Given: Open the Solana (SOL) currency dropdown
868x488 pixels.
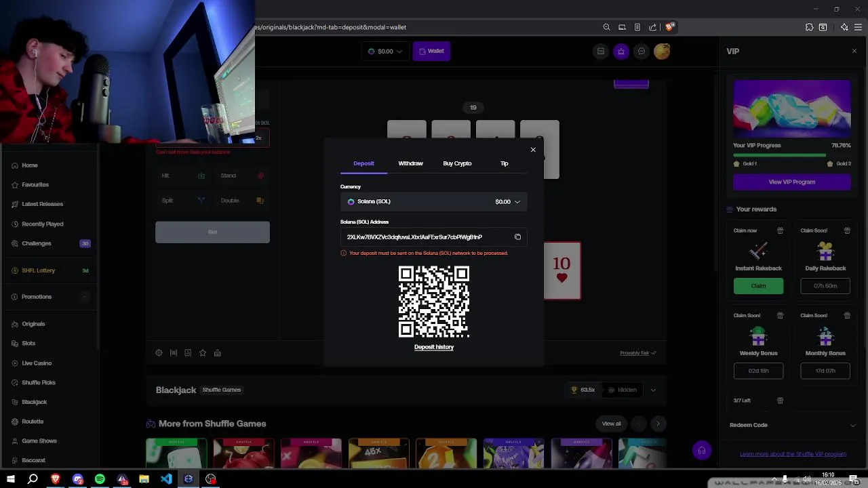Looking at the screenshot, I should [434, 201].
